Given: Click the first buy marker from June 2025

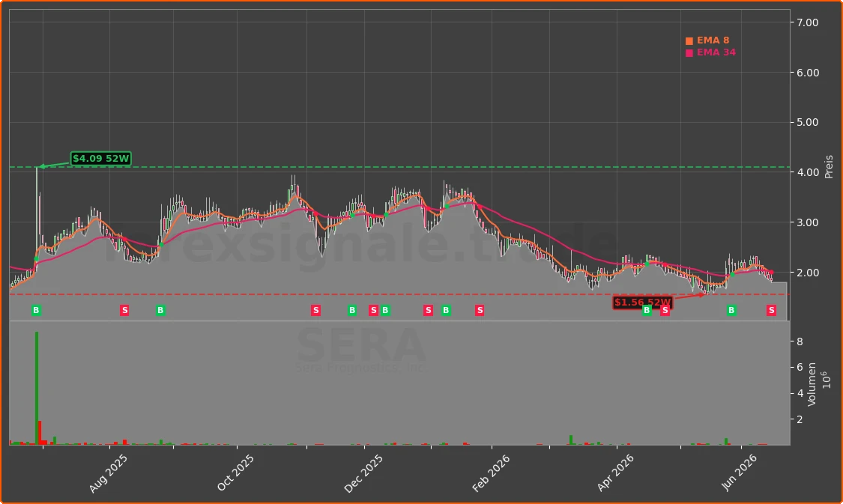Looking at the screenshot, I should (36, 310).
